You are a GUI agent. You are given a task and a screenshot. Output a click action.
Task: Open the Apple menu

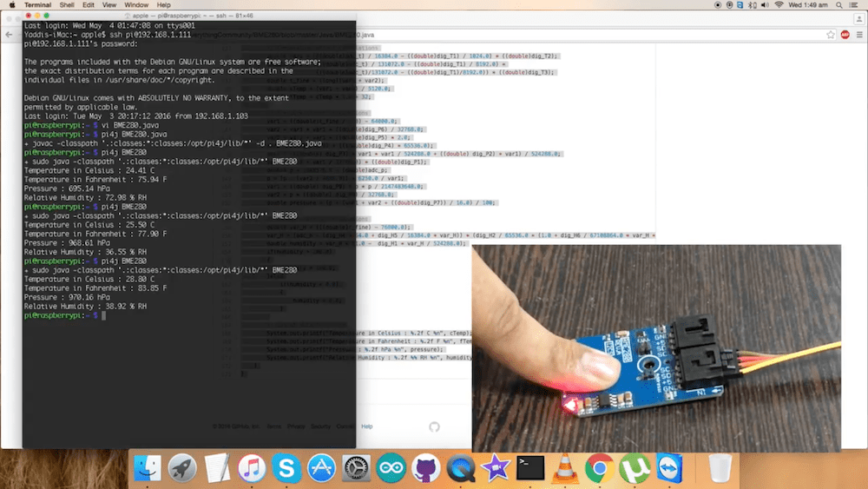tap(12, 5)
